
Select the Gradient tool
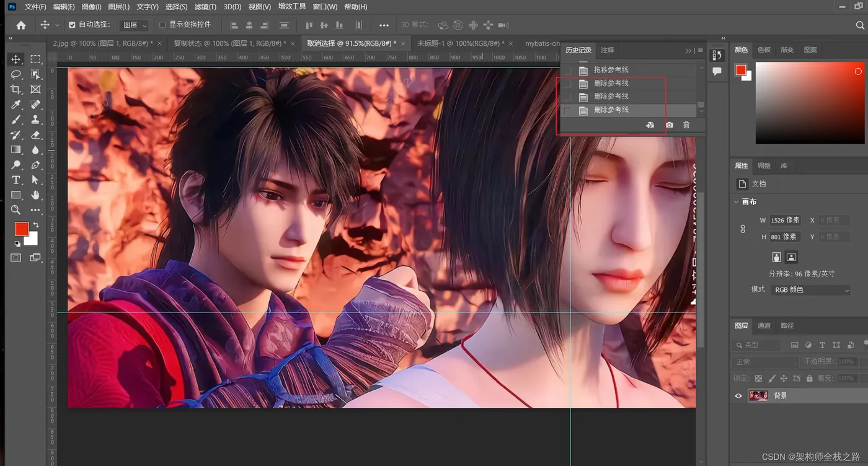[x=16, y=150]
